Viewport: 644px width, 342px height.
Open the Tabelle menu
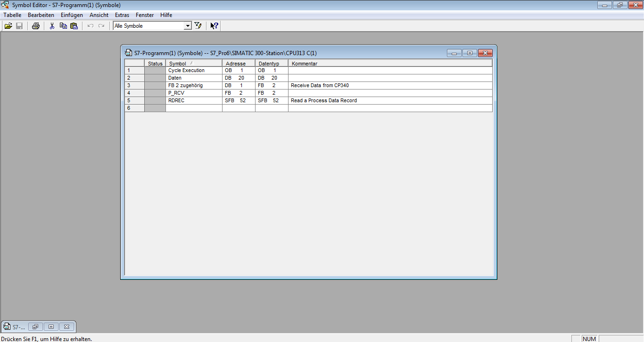tap(12, 15)
